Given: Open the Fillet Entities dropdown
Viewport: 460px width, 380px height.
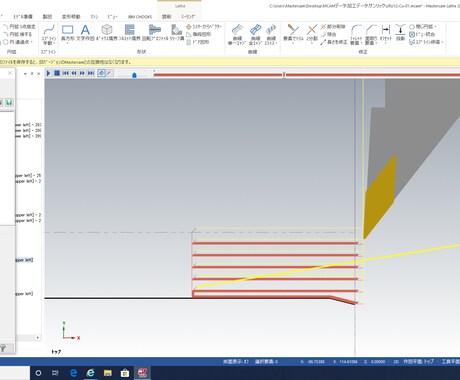Looking at the screenshot, I should coord(361,43).
